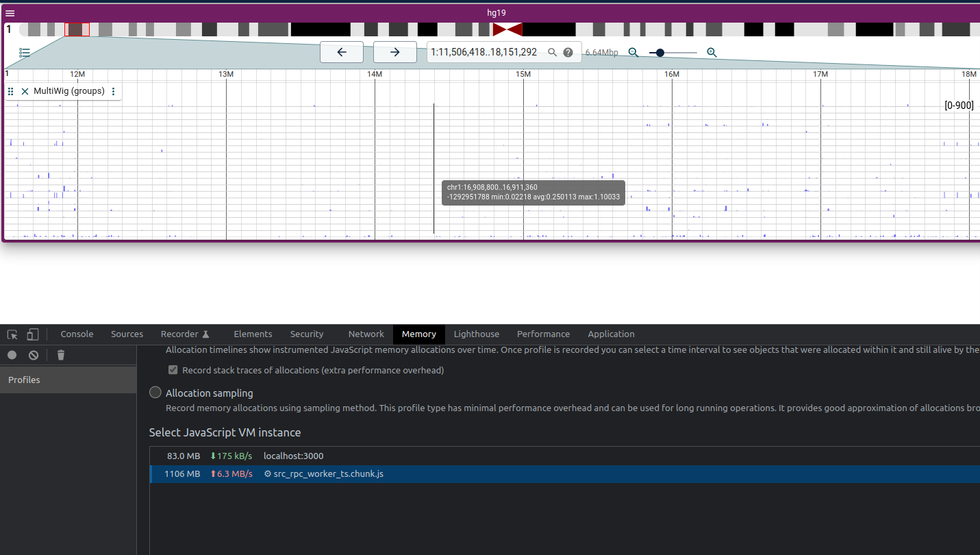Switch to the Console tab
This screenshot has width=980, height=555.
tap(77, 334)
